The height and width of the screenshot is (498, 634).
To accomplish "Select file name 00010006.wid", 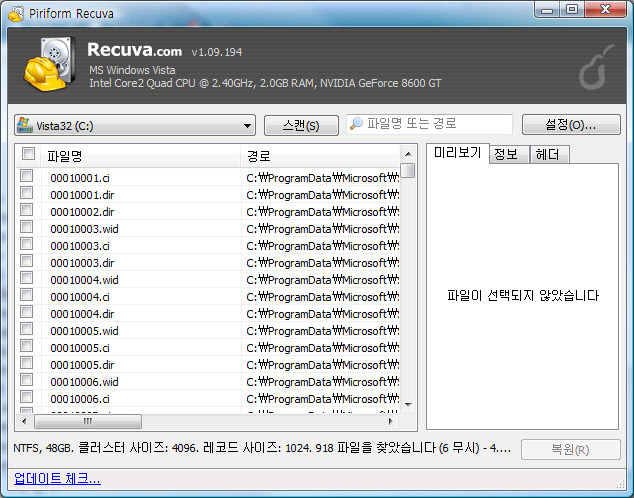I will click(x=85, y=382).
